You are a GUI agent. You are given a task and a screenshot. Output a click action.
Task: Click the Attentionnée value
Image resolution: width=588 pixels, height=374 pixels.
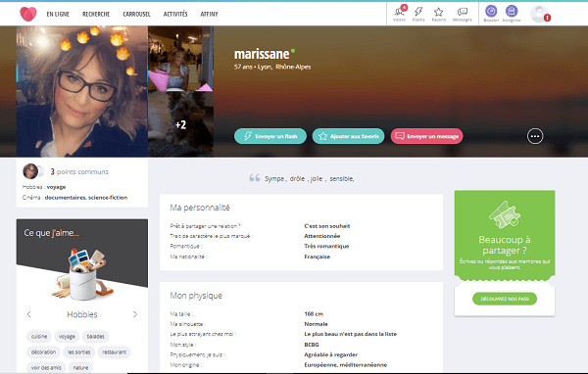tap(322, 236)
